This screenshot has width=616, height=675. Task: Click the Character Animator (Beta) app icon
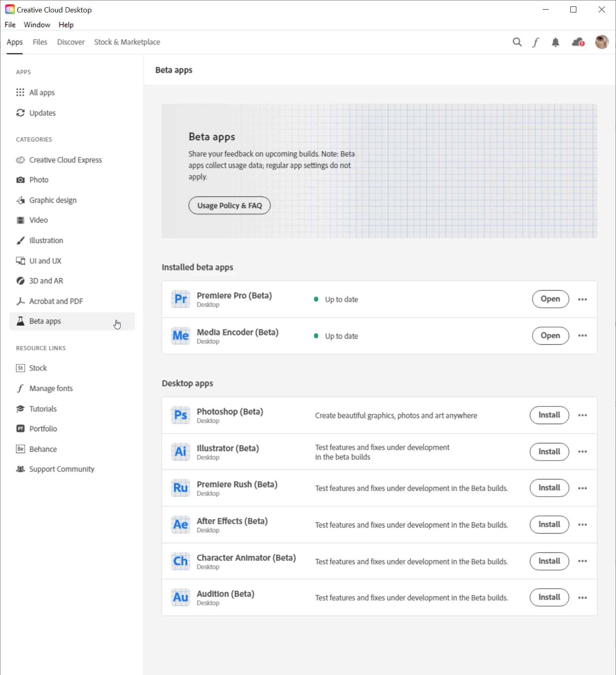(x=181, y=561)
